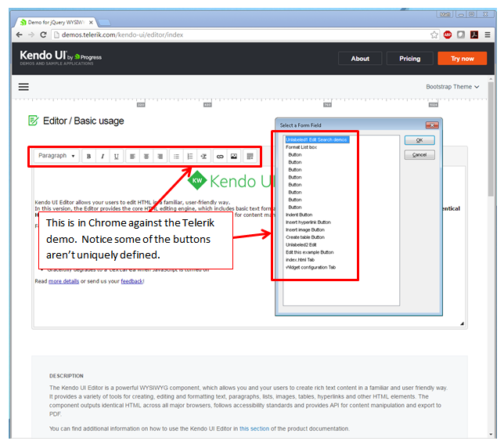The width and height of the screenshot is (504, 448).
Task: Click the browser forward arrow
Action: click(x=31, y=34)
